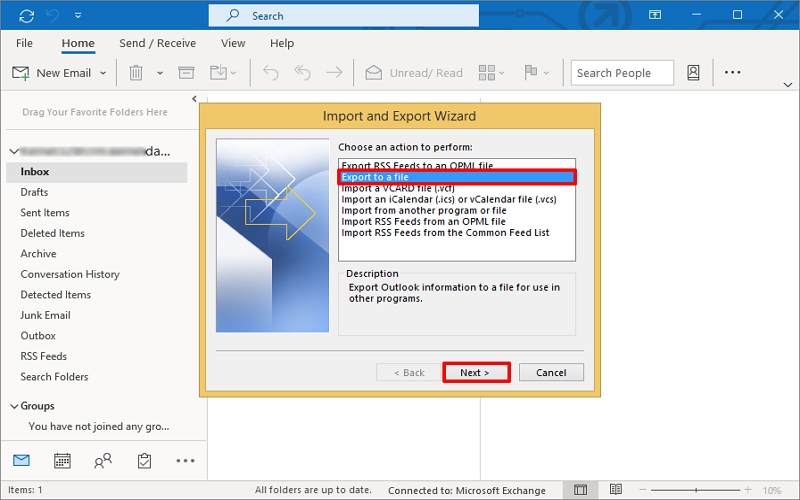Collapse the folder pane arrow
This screenshot has width=800, height=500.
[194, 99]
